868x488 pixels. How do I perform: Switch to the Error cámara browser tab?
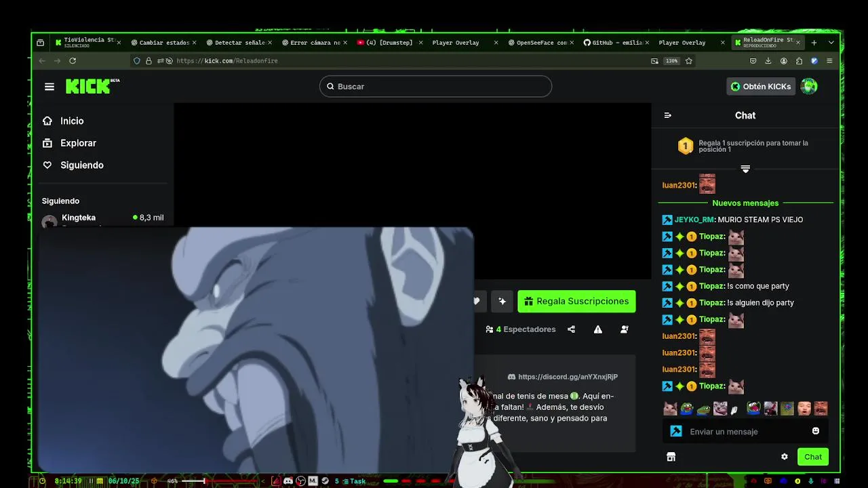point(314,42)
